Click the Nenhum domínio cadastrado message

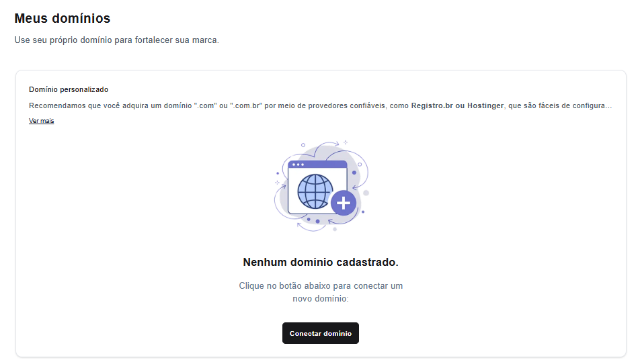[320, 262]
